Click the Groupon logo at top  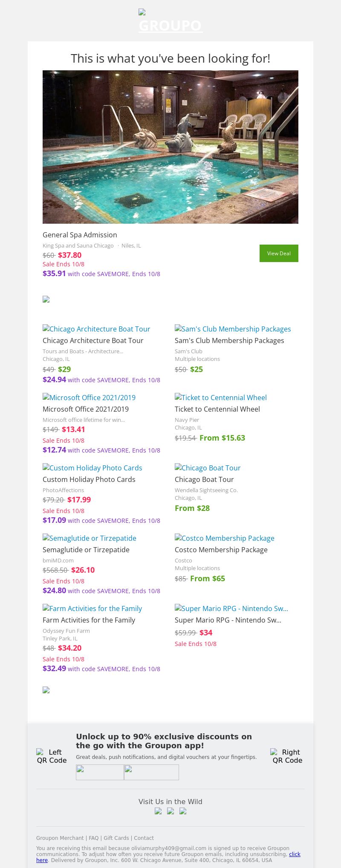(170, 21)
